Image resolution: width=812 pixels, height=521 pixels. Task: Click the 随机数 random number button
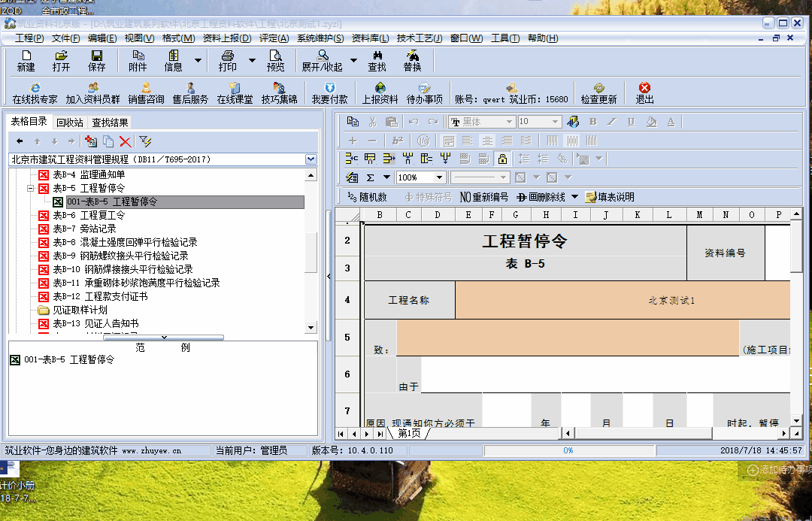(x=367, y=197)
